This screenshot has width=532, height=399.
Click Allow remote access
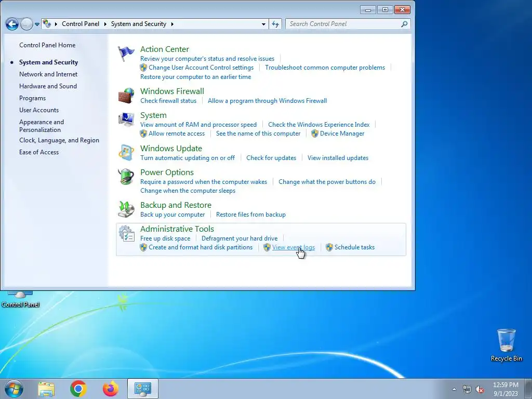click(x=177, y=134)
